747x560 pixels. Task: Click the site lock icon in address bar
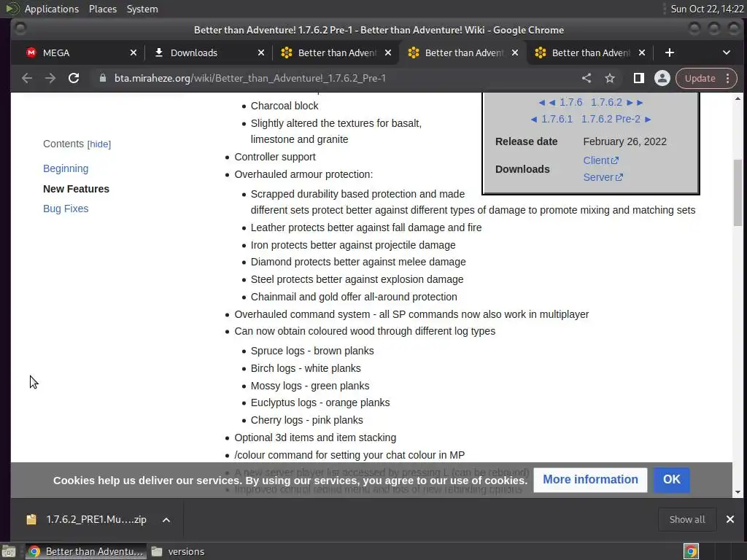pos(102,78)
